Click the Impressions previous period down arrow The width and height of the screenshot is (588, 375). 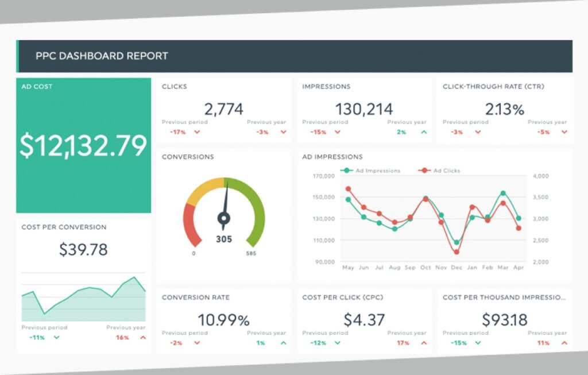tap(337, 132)
